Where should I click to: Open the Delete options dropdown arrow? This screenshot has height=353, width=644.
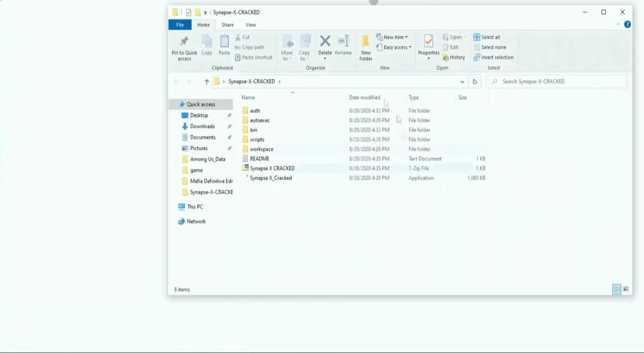tap(325, 59)
